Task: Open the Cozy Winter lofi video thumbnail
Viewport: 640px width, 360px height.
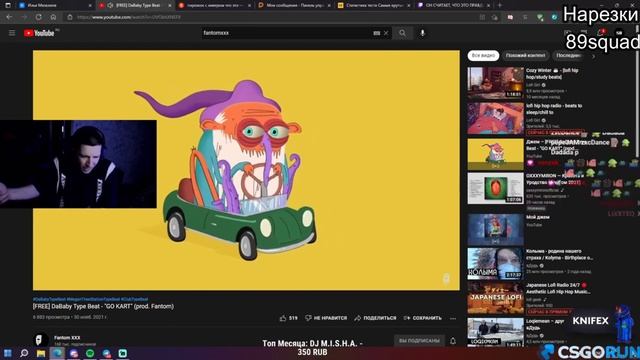Action: tap(496, 83)
